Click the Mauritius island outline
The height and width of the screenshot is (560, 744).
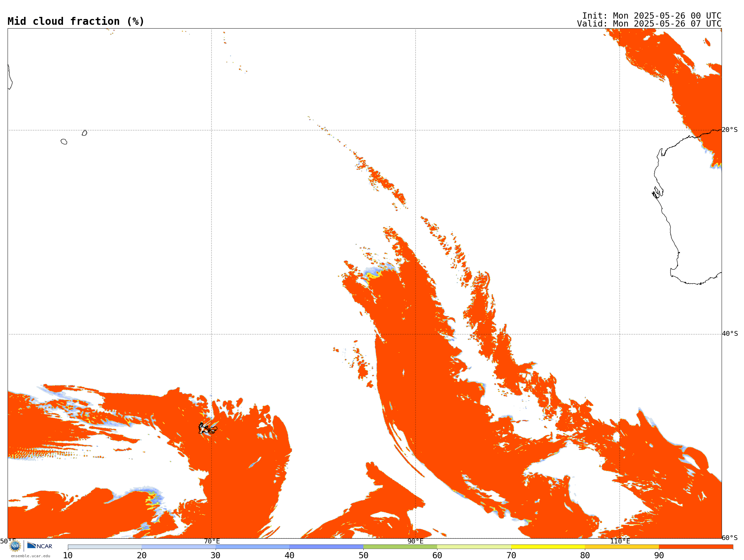(x=84, y=133)
